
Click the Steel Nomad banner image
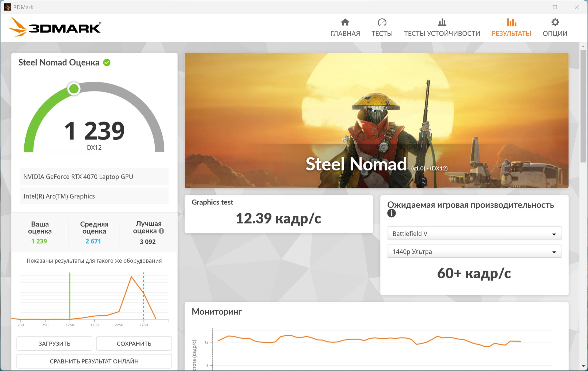(x=376, y=120)
